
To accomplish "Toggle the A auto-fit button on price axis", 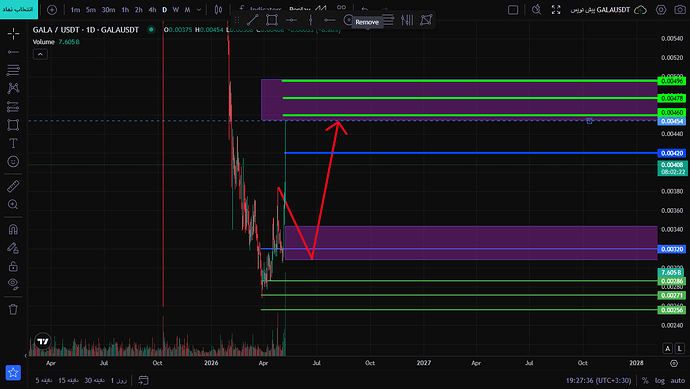I will point(668,348).
